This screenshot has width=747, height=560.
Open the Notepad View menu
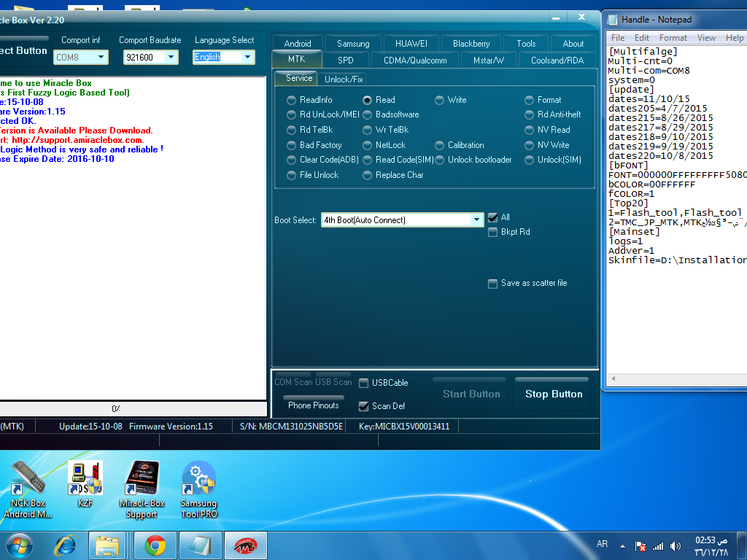[x=706, y=38]
